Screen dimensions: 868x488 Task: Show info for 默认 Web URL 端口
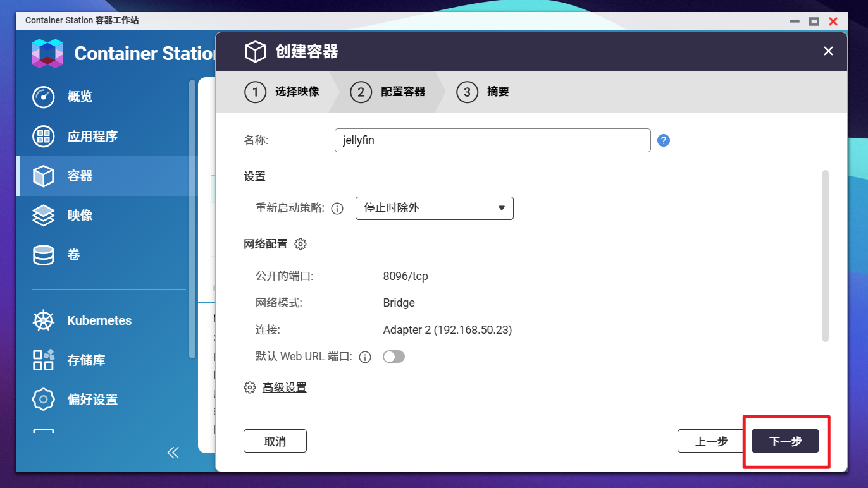point(365,357)
